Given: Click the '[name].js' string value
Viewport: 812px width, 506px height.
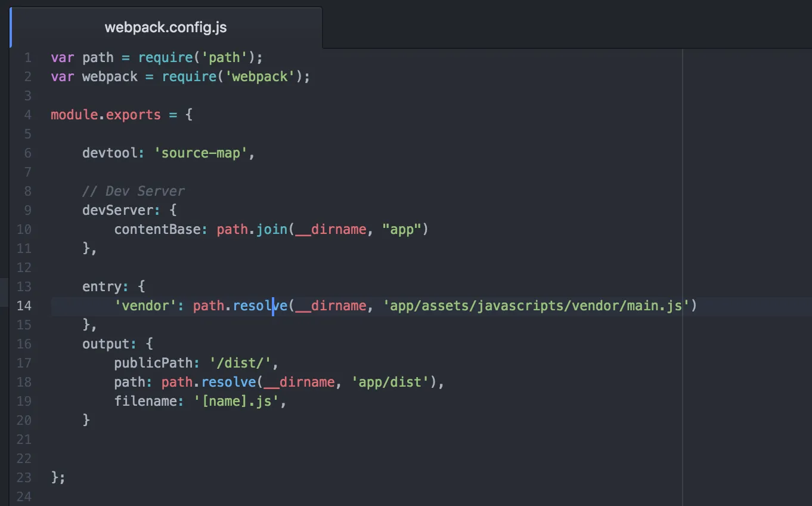Looking at the screenshot, I should (x=237, y=401).
